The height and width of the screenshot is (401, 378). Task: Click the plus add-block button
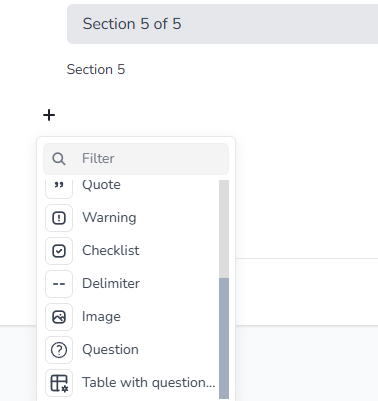coord(49,115)
